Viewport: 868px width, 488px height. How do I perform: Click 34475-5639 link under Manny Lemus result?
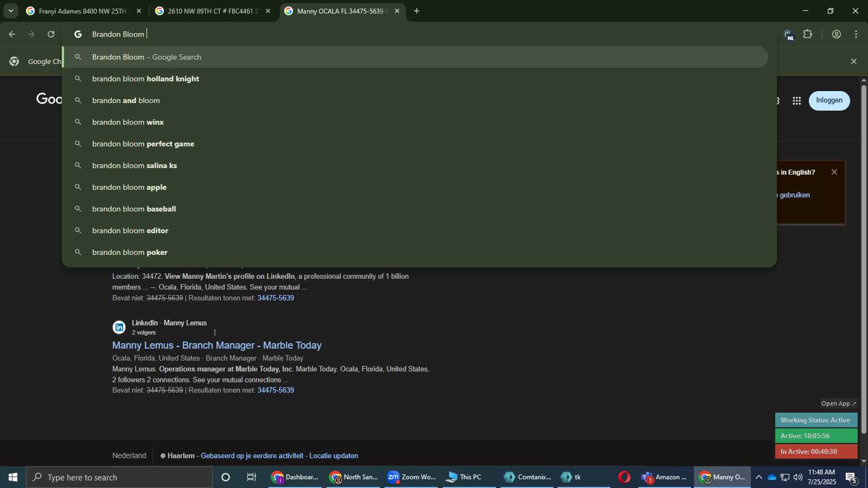[x=276, y=390]
